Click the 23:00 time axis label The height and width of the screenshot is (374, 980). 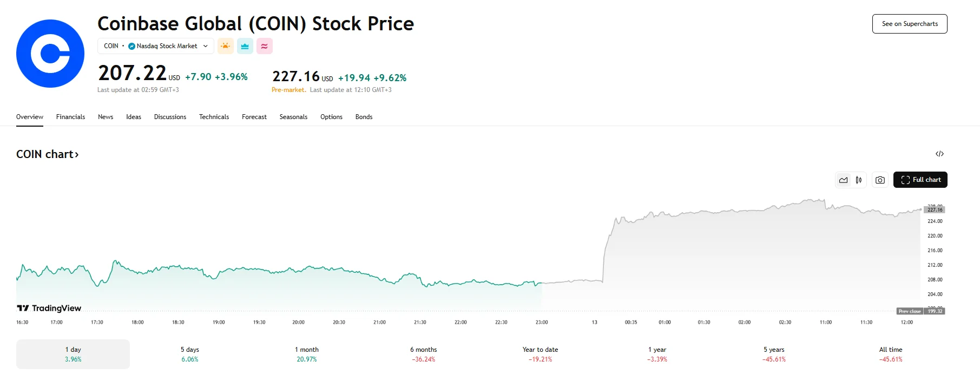tap(542, 322)
